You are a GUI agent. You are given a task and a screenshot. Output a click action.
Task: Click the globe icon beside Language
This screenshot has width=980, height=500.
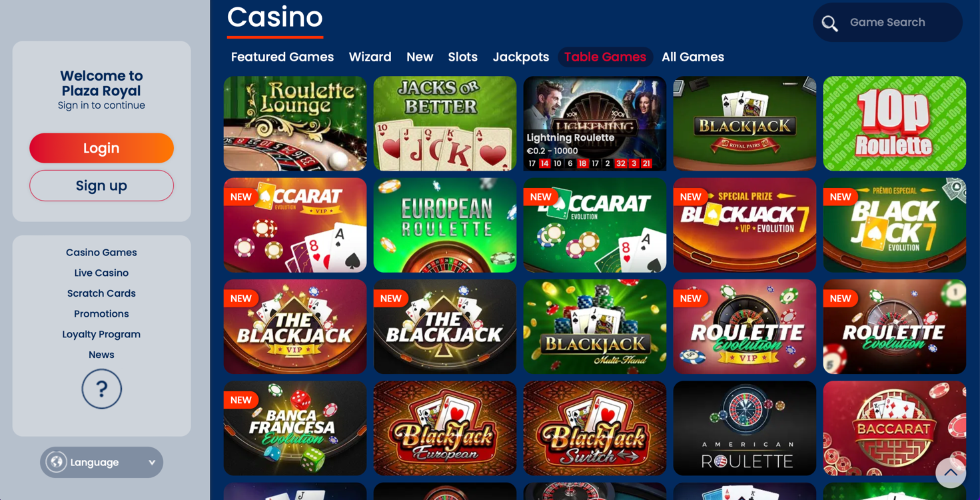click(x=57, y=462)
